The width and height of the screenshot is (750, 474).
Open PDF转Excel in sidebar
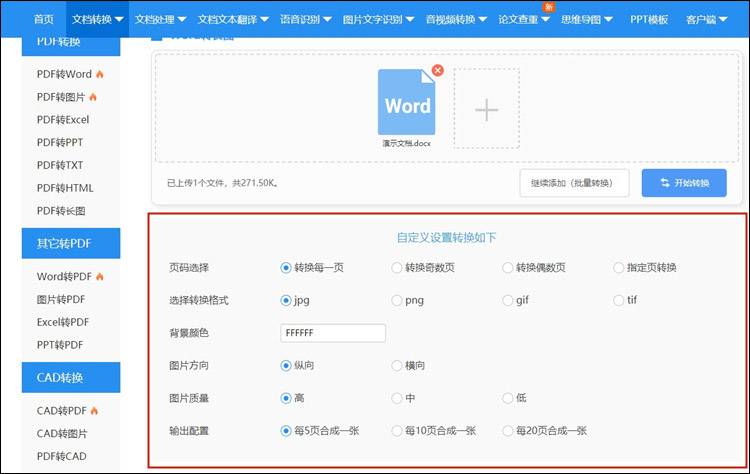click(x=63, y=120)
